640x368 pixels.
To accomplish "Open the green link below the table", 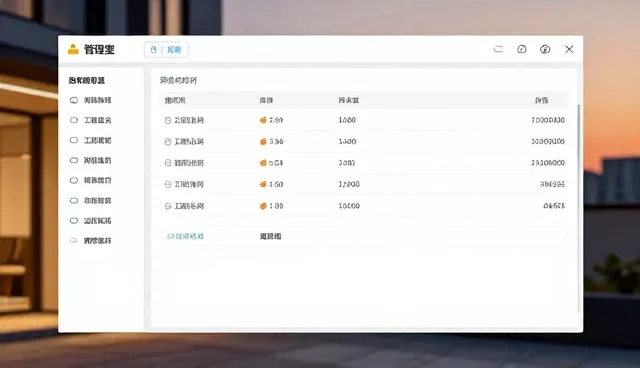I will 185,236.
